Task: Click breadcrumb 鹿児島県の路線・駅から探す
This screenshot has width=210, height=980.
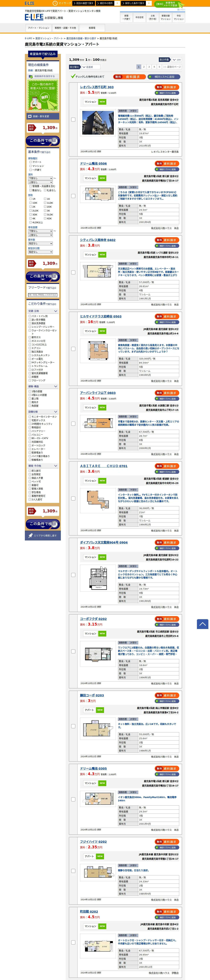Action: pos(81,38)
